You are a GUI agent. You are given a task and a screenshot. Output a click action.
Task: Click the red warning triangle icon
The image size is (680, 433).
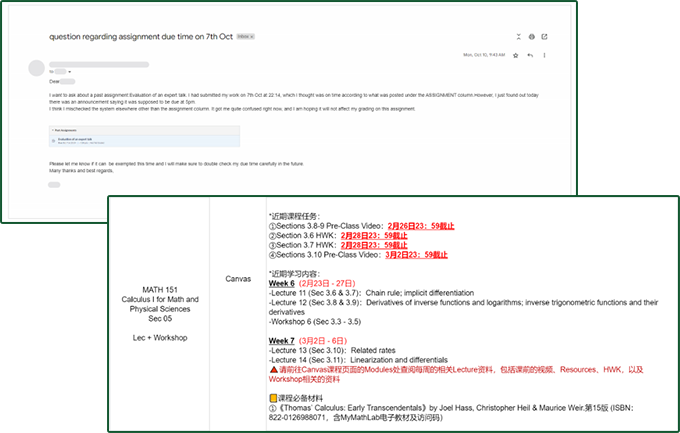click(273, 368)
